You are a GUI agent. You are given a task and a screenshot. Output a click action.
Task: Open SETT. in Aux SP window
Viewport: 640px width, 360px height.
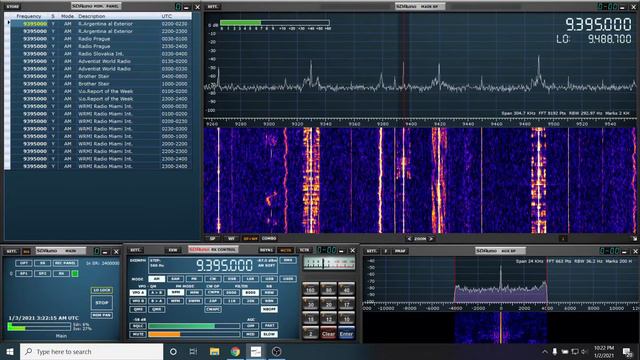(x=371, y=251)
